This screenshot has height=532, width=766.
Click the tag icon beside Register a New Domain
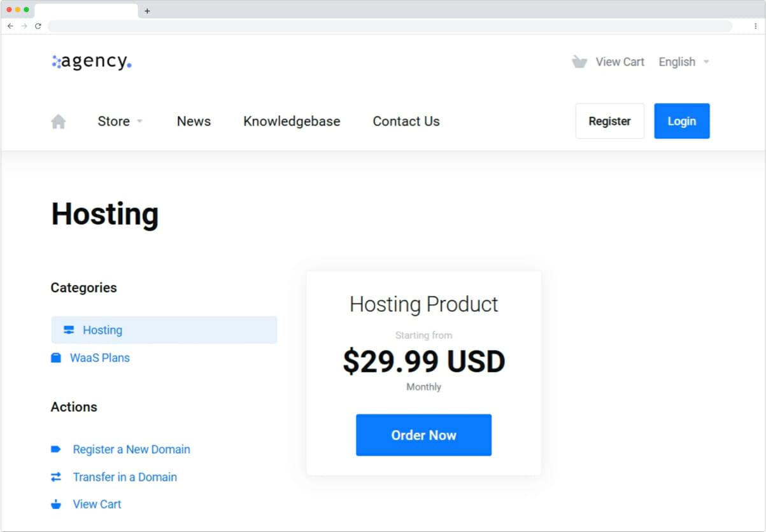(x=56, y=449)
